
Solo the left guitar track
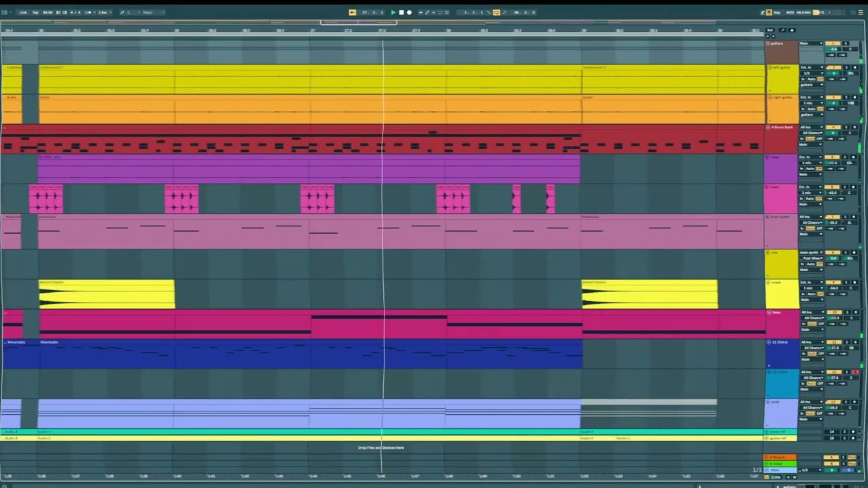(846, 67)
